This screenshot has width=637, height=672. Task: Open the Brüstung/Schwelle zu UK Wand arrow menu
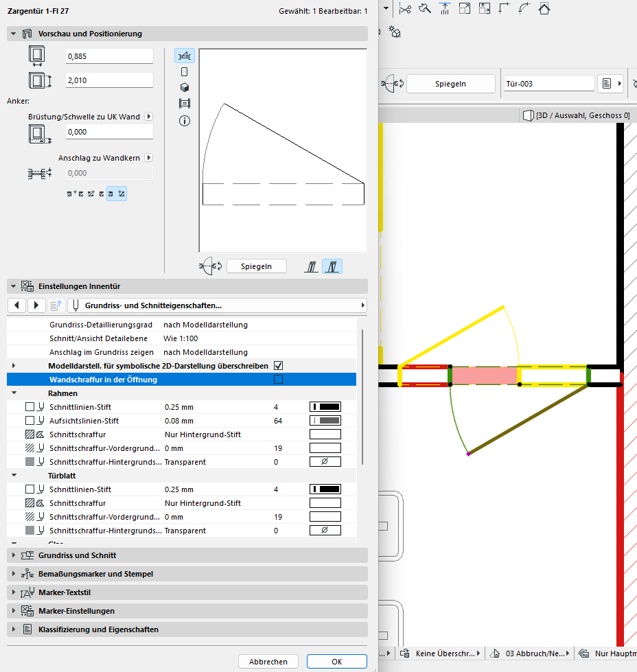point(149,117)
